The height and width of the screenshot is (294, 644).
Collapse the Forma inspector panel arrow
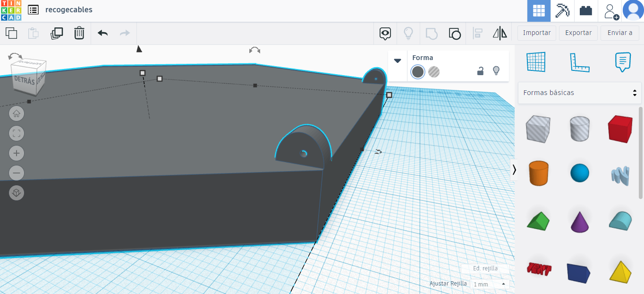(x=398, y=61)
